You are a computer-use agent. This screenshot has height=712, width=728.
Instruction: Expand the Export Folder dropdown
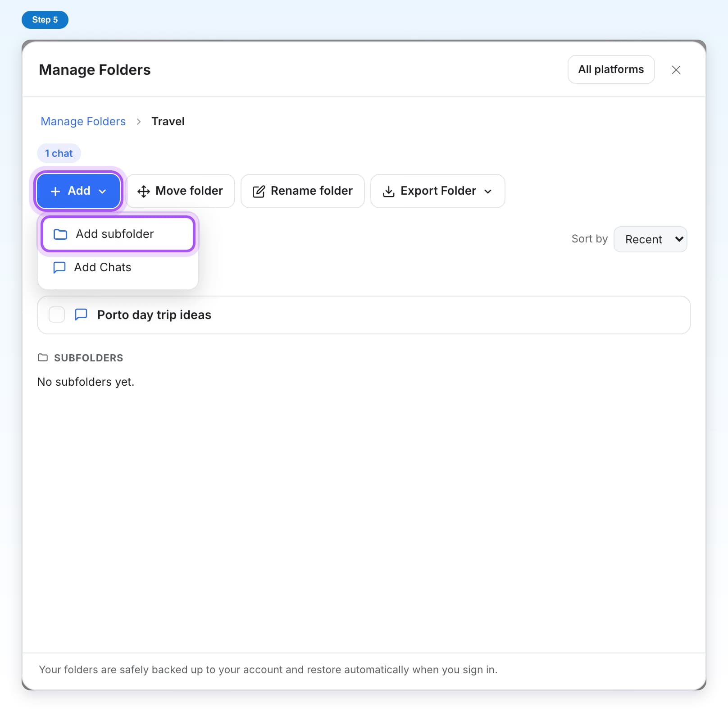(437, 191)
